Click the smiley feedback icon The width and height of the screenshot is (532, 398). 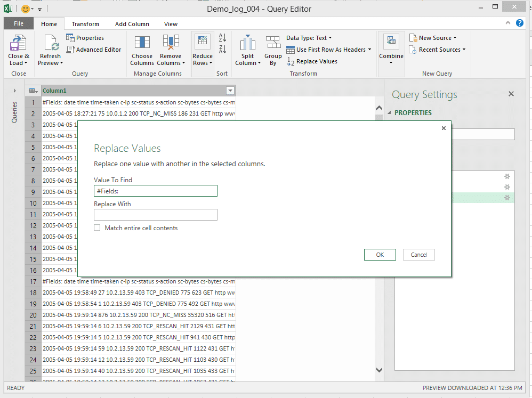point(26,9)
